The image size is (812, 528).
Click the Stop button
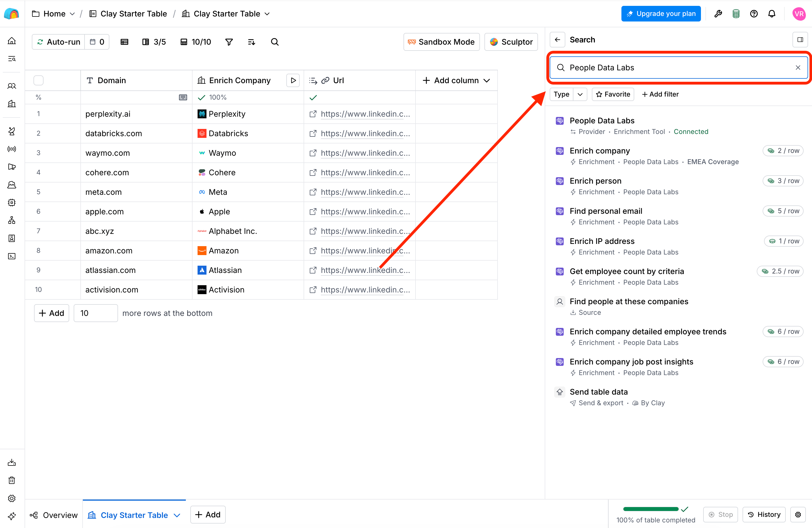tap(720, 514)
